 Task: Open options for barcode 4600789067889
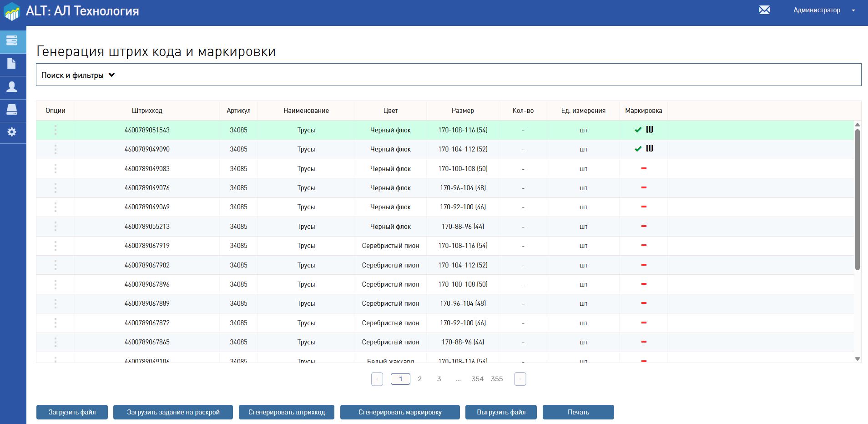click(x=56, y=303)
